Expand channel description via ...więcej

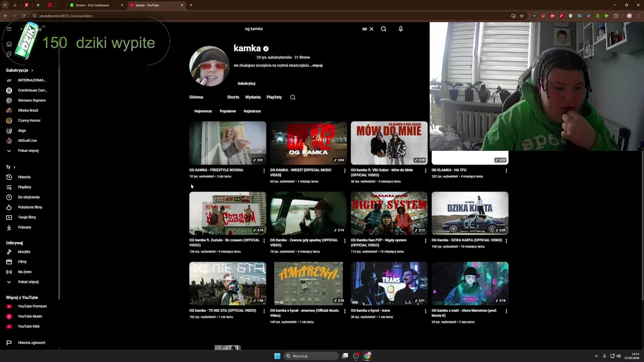point(316,65)
